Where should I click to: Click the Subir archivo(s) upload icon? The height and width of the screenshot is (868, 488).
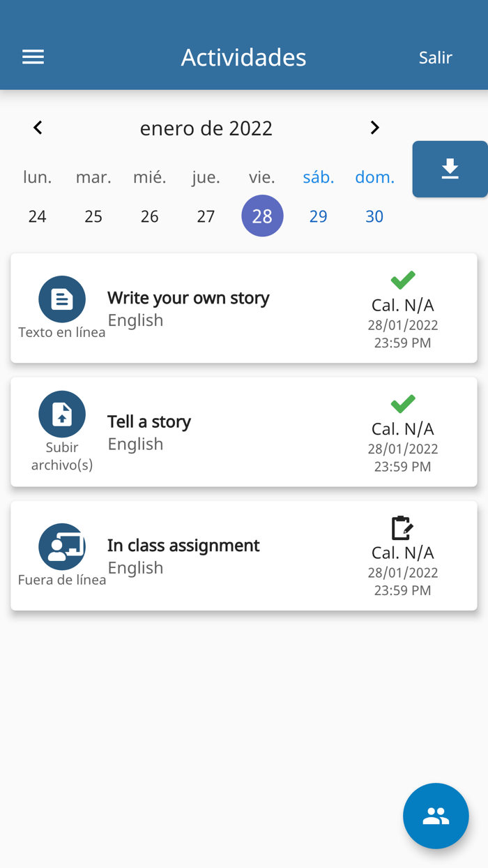62,414
